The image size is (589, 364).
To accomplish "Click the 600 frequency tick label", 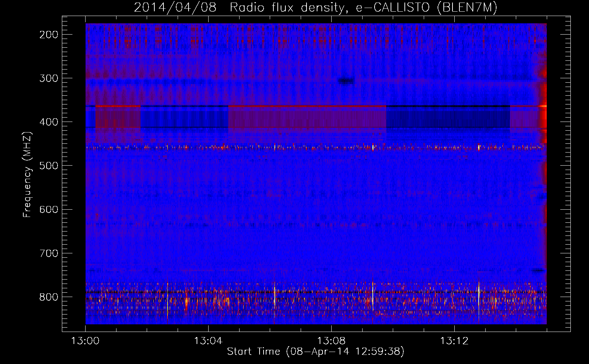I will click(x=49, y=209).
